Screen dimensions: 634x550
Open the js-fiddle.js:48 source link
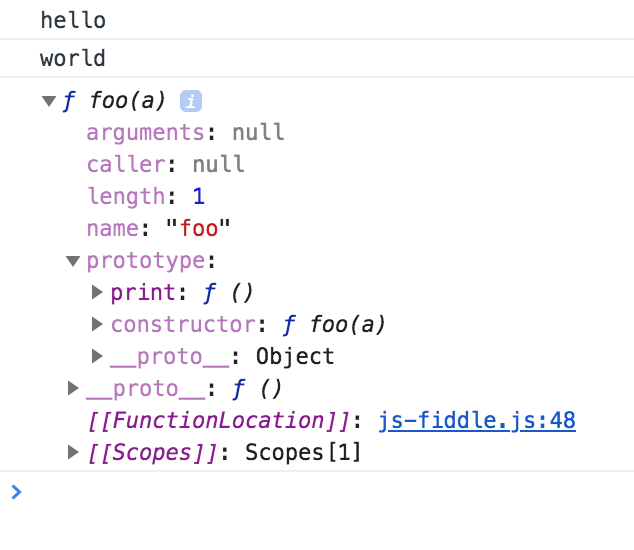pyautogui.click(x=477, y=421)
